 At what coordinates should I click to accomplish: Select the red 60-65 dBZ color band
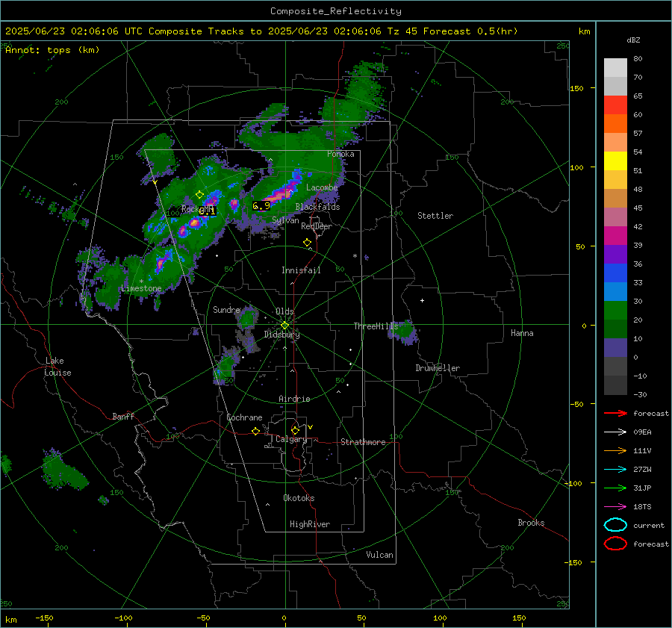click(x=615, y=105)
